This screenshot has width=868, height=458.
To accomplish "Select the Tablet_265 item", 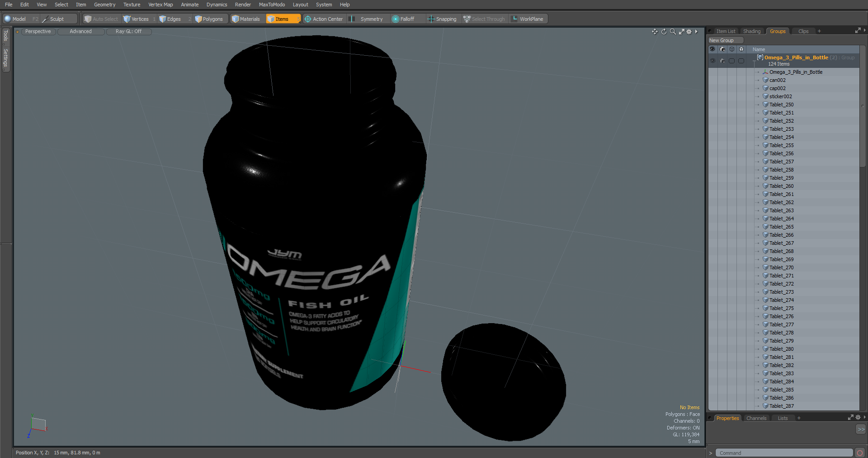I will (782, 227).
